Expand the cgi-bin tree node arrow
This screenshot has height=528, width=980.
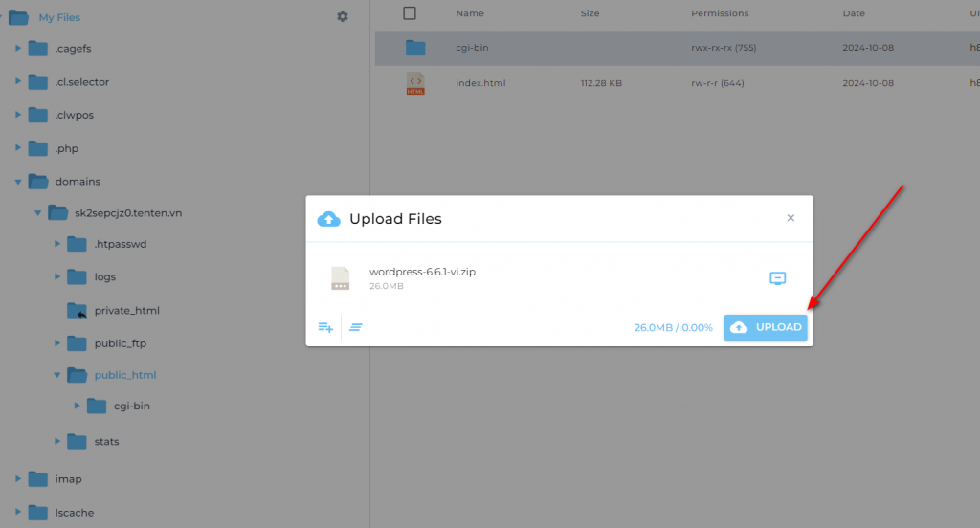point(77,406)
